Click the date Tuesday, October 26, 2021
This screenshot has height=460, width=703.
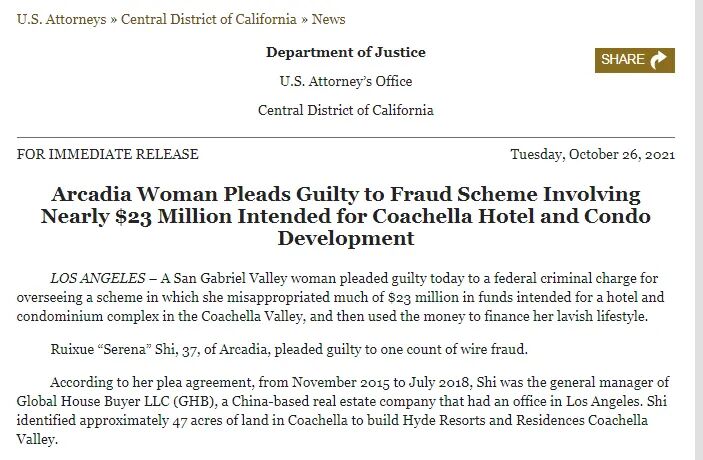click(592, 155)
